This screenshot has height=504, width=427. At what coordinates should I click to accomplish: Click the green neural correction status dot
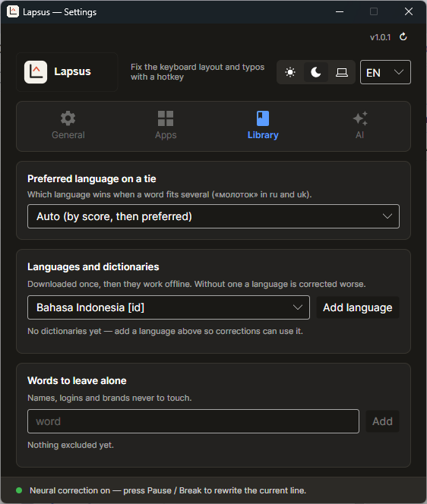pos(19,490)
